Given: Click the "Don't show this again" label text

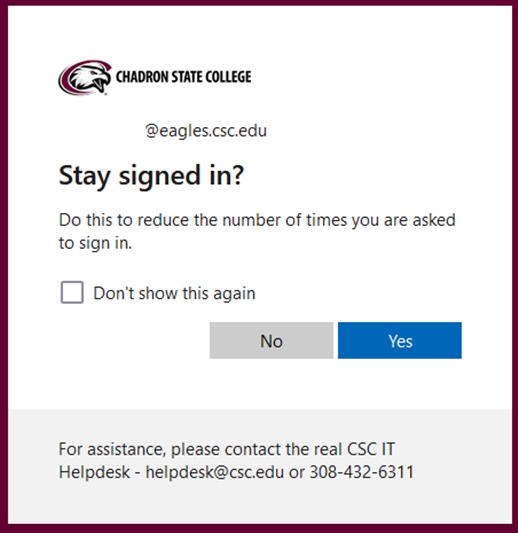Looking at the screenshot, I should (x=174, y=293).
